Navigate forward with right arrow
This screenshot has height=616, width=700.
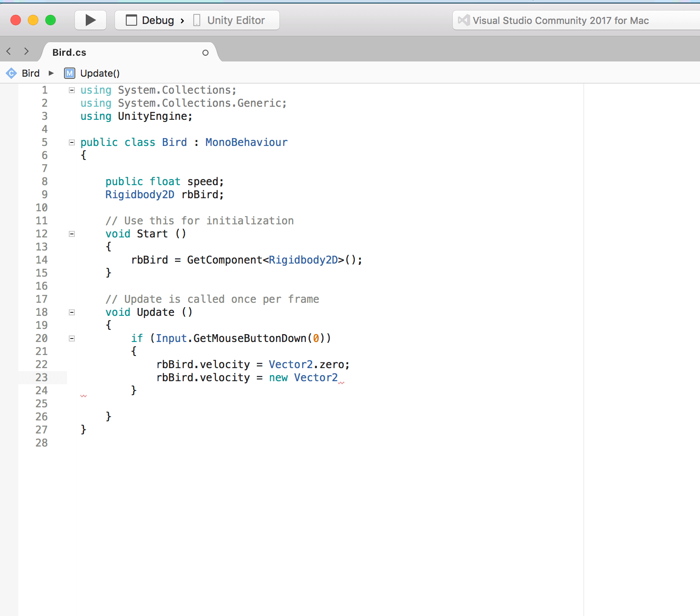pos(27,51)
